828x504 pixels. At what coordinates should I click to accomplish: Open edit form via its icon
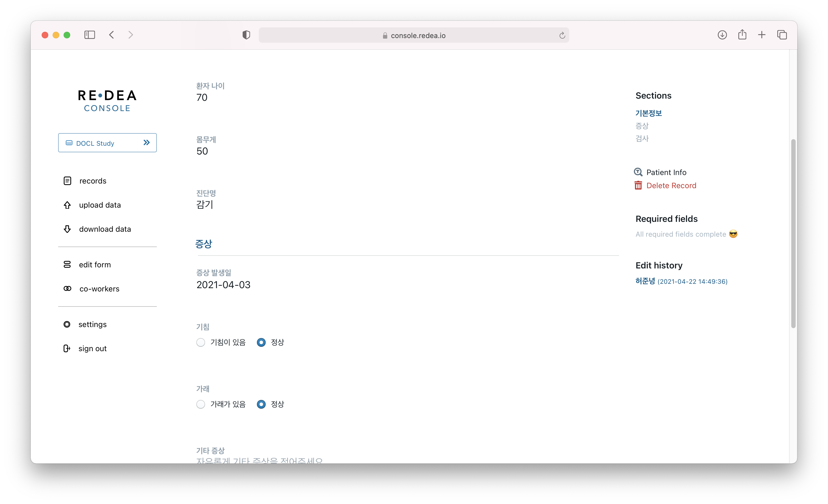pyautogui.click(x=67, y=265)
